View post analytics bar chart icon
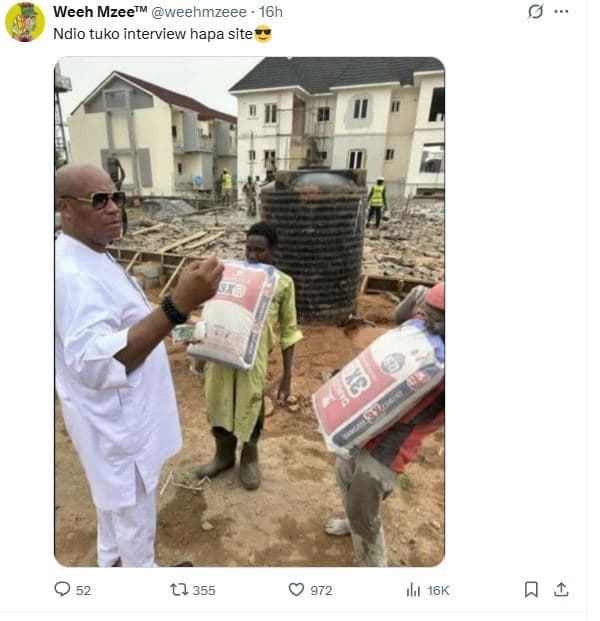600x621 pixels. [413, 590]
